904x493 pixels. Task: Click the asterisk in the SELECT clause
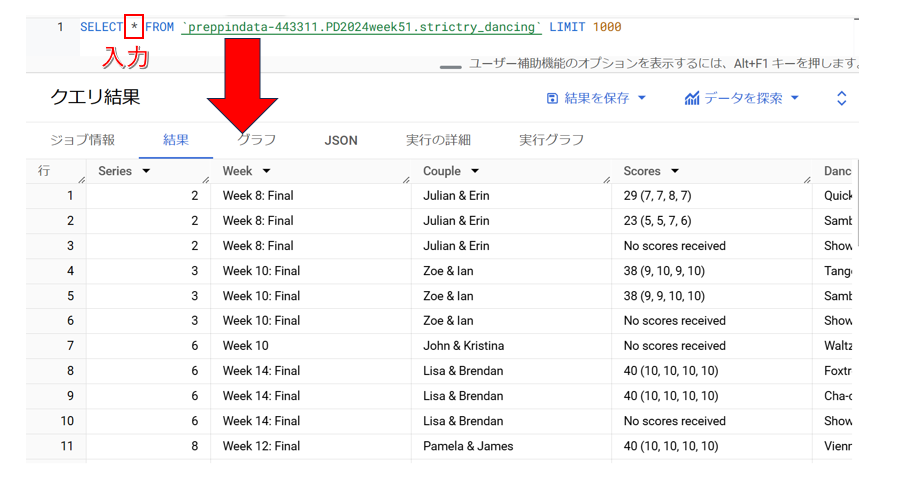coord(134,27)
